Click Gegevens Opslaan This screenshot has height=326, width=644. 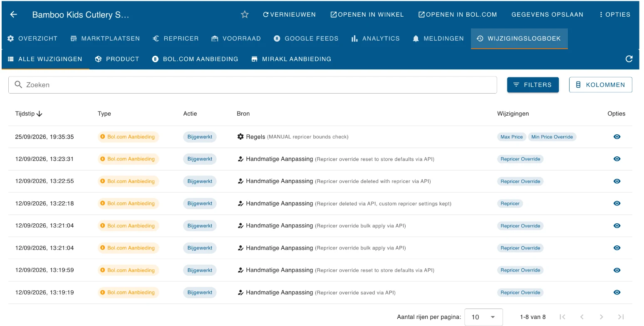(x=547, y=15)
